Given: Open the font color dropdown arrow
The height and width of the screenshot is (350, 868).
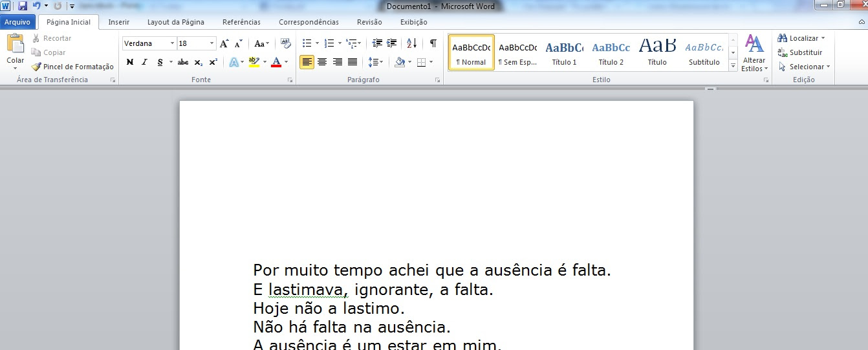Looking at the screenshot, I should click(x=287, y=62).
